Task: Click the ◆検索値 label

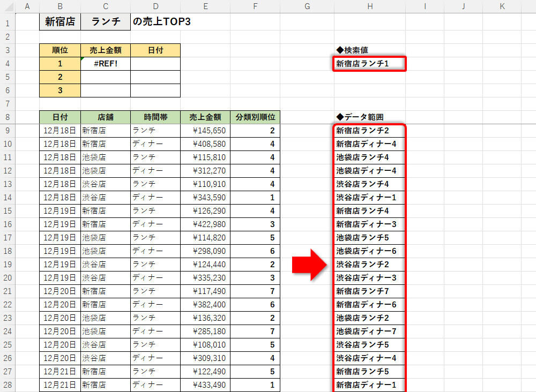Action: pos(352,50)
